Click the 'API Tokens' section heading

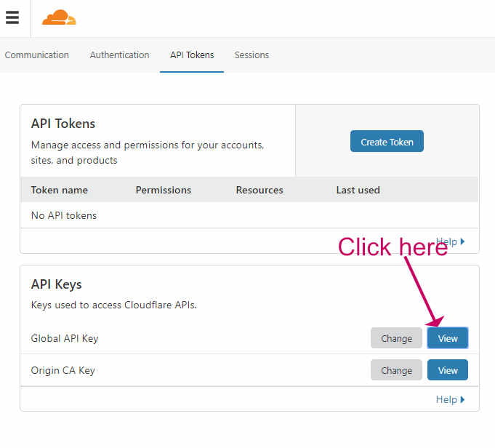(x=63, y=124)
